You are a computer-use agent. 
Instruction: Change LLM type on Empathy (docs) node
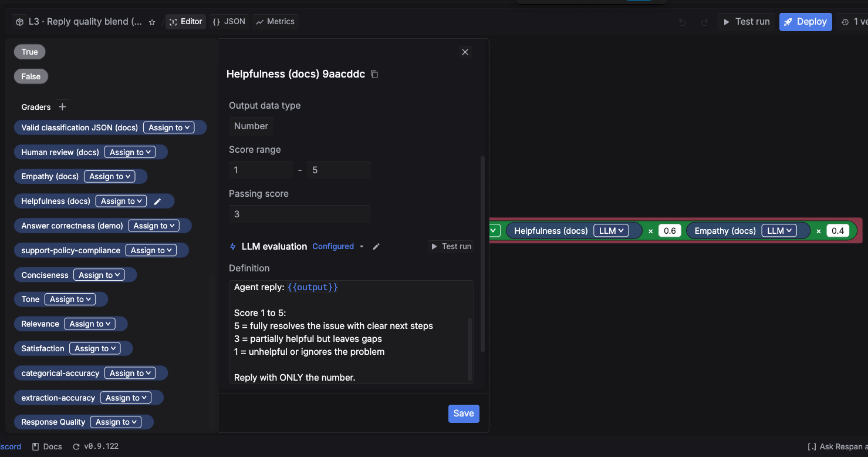[779, 231]
